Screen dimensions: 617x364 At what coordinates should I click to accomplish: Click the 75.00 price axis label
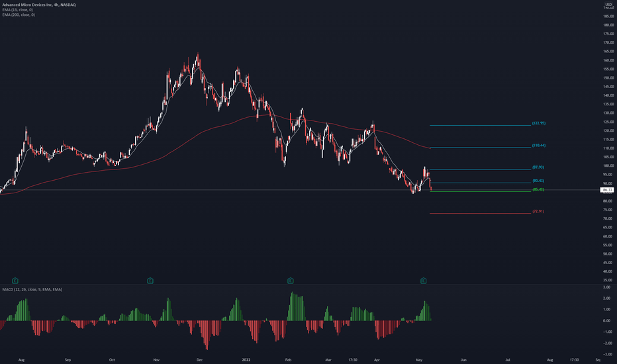coord(608,210)
